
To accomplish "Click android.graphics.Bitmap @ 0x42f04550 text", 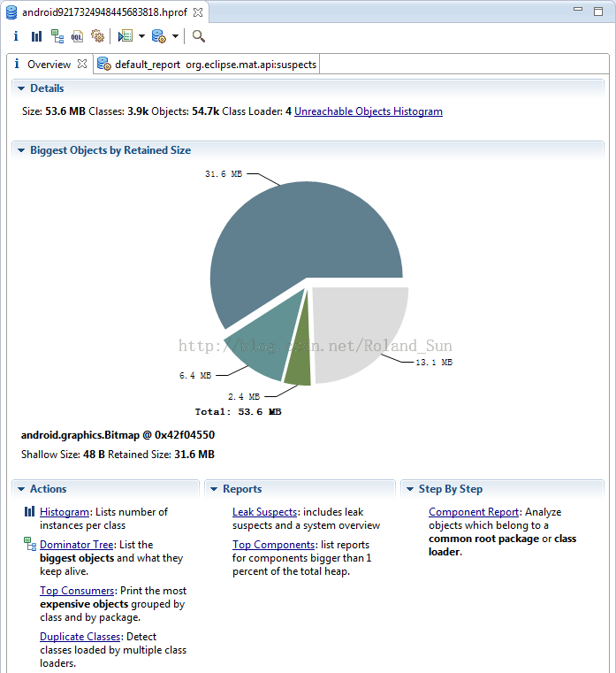I will click(118, 435).
